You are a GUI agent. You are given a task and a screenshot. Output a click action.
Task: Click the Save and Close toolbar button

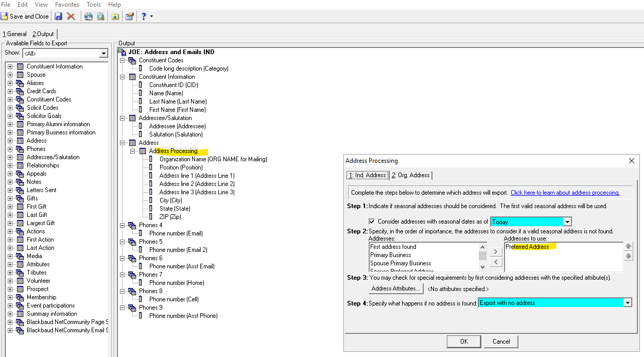(x=25, y=16)
